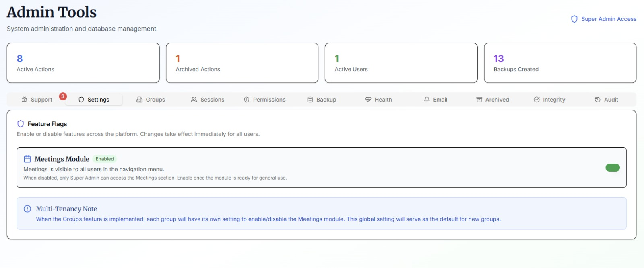This screenshot has height=268, width=644.
Task: Click 'System administration and database management' subtitle
Action: tap(81, 29)
